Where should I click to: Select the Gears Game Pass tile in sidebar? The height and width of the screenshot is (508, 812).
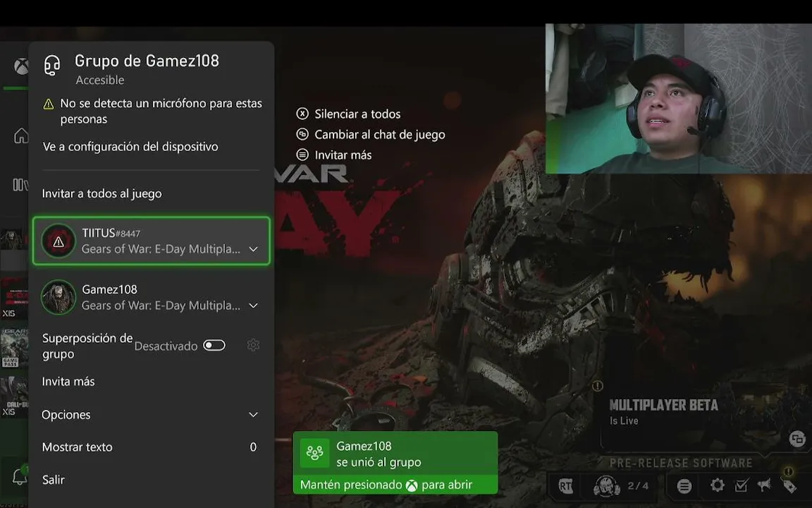click(x=14, y=348)
